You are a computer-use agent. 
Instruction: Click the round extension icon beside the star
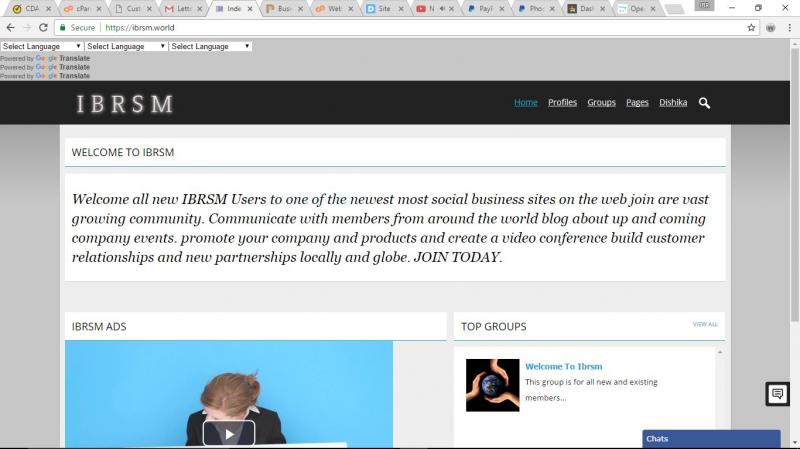point(770,28)
